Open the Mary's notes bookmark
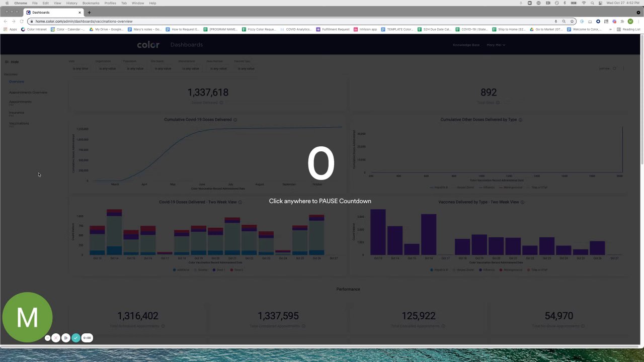Image resolution: width=644 pixels, height=362 pixels. [x=144, y=29]
